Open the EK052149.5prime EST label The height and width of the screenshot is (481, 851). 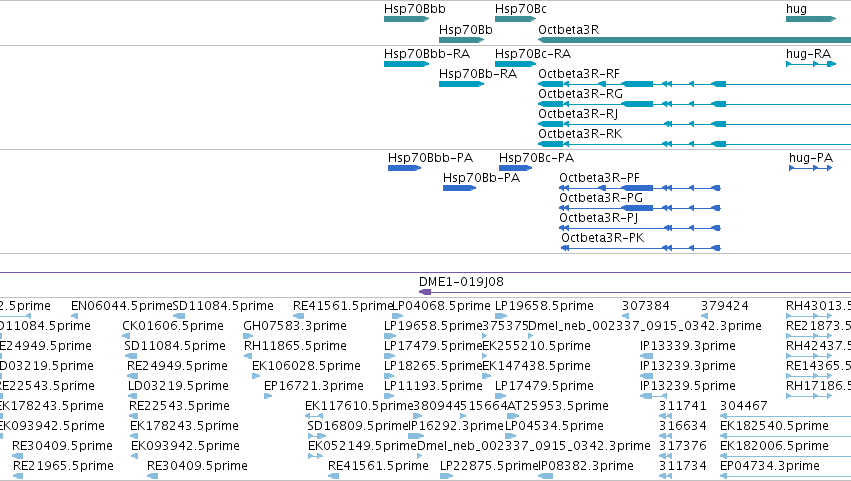pyautogui.click(x=363, y=446)
